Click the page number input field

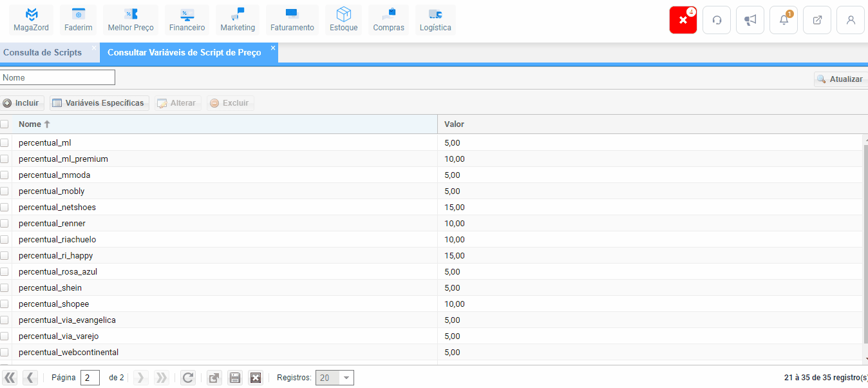(90, 378)
